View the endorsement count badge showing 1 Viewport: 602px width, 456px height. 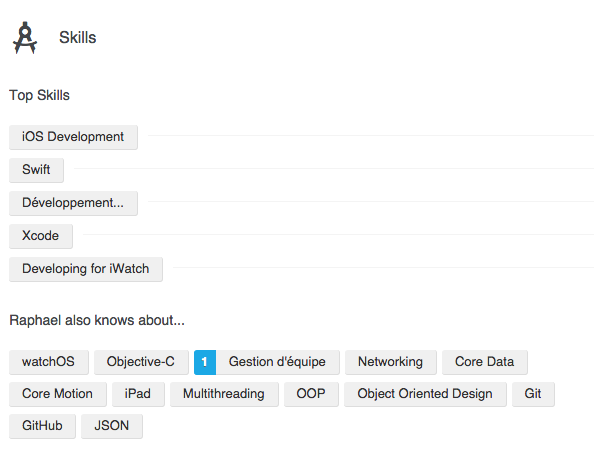pos(205,362)
